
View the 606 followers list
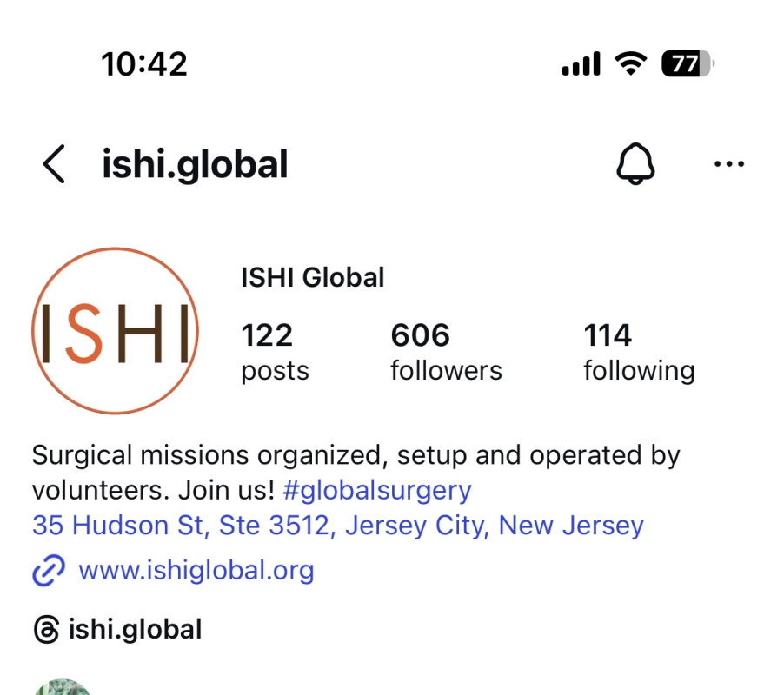click(x=446, y=352)
